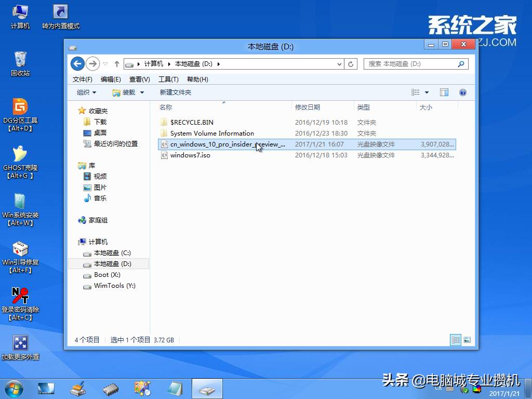Click the Help question mark icon in Explorer
The height and width of the screenshot is (399, 532).
[462, 92]
